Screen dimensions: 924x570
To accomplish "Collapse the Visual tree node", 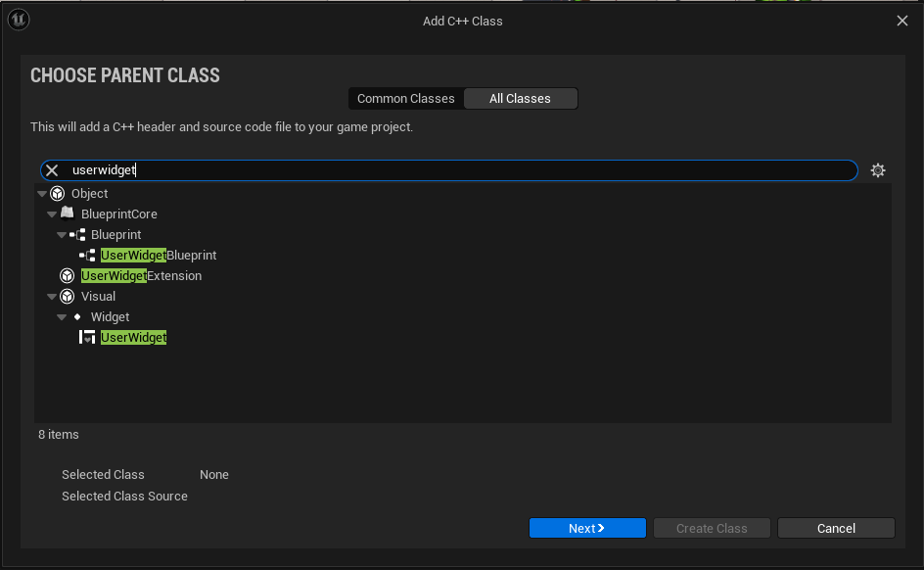I will [x=52, y=297].
